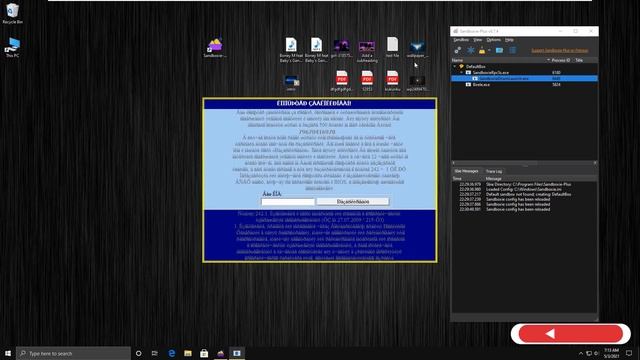Select the dark wp wallpaper thumbnail icon
The height and width of the screenshot is (360, 640).
tap(417, 82)
